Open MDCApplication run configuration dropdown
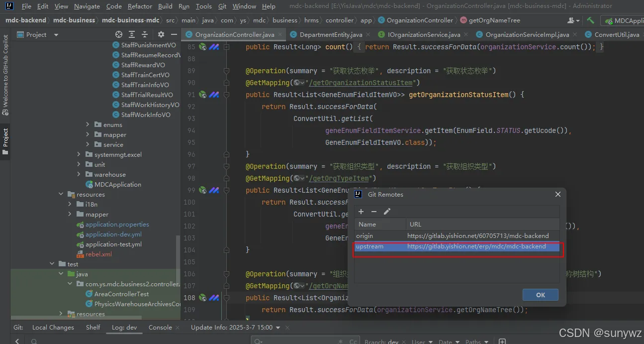644x344 pixels. pos(623,20)
